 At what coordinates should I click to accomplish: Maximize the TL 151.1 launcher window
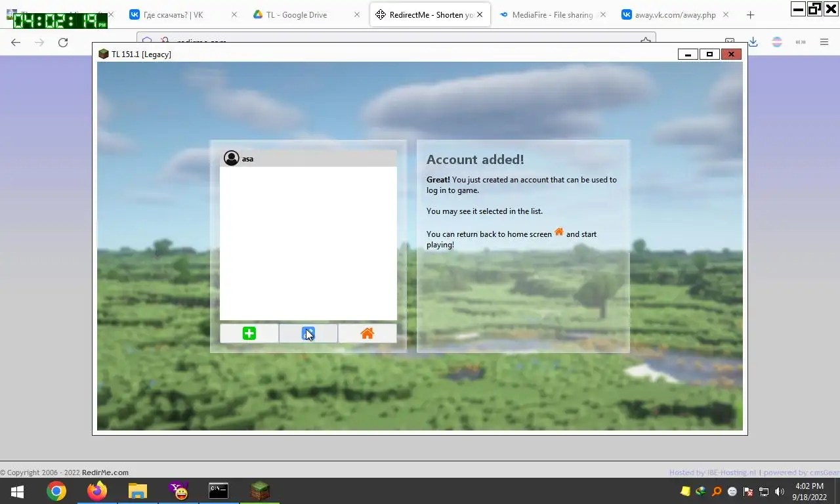(x=709, y=54)
